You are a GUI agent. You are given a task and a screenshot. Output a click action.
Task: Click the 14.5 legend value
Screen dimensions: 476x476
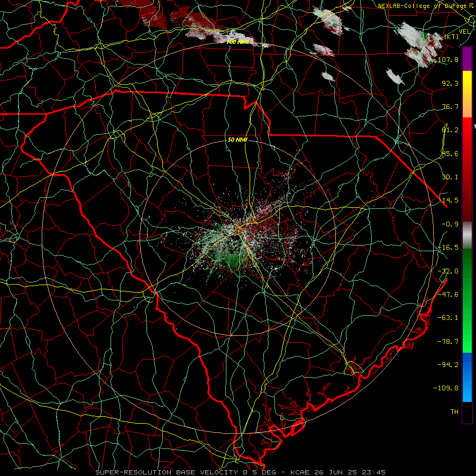(x=450, y=200)
